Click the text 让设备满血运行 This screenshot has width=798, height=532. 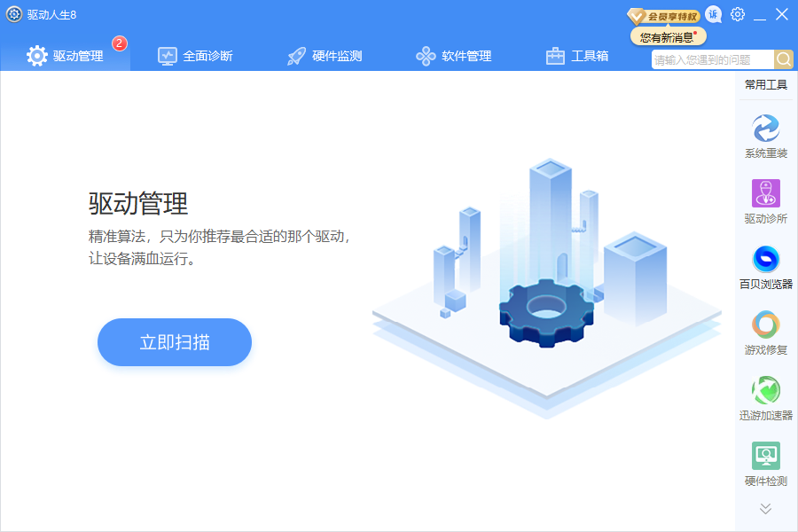coord(142,259)
